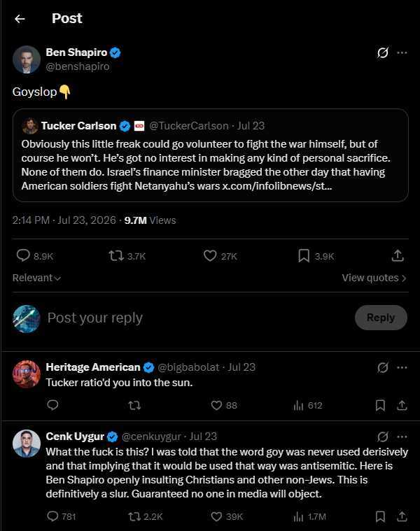Open the three-dot menu on the main post
This screenshot has height=531, width=420.
point(402,53)
